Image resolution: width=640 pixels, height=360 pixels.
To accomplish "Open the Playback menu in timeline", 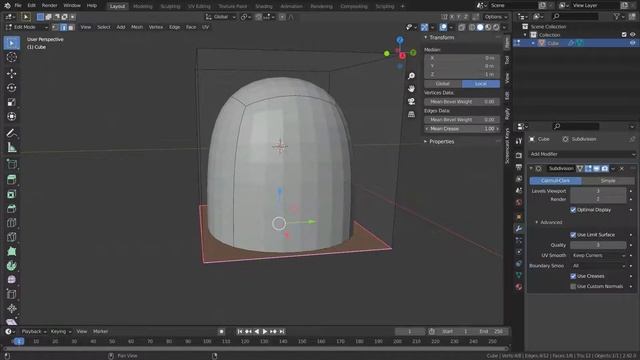I will [x=33, y=331].
